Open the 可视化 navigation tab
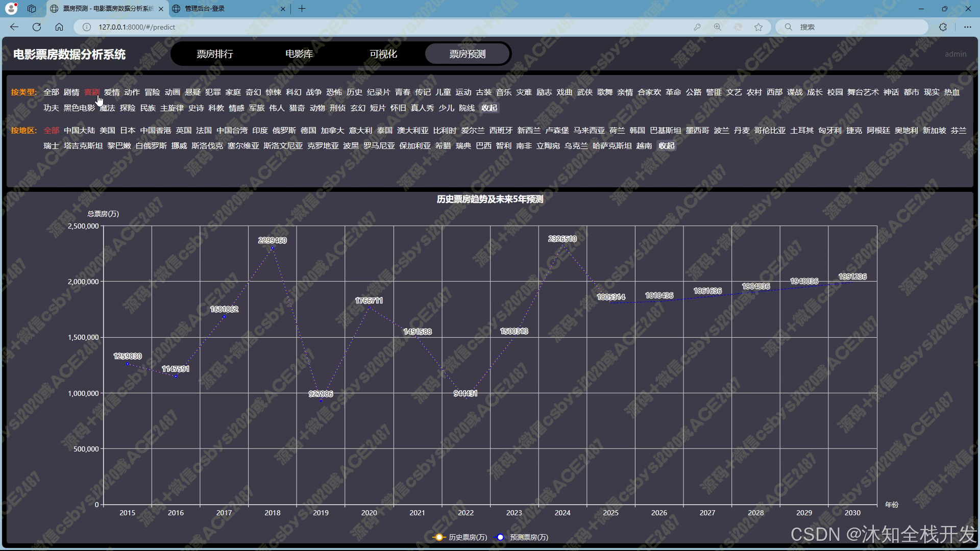Viewport: 980px width, 551px height. [x=383, y=54]
